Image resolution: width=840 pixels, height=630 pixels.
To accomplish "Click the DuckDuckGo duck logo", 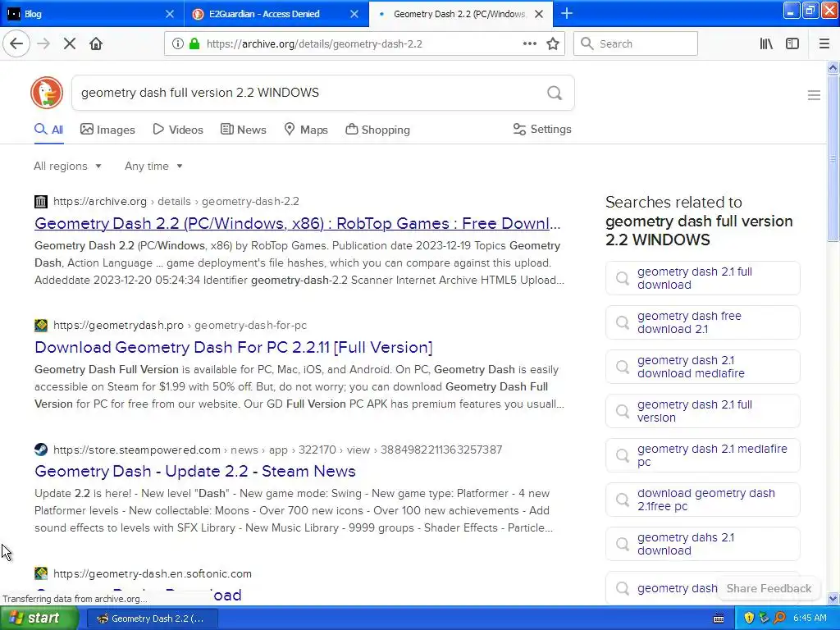I will pos(47,93).
